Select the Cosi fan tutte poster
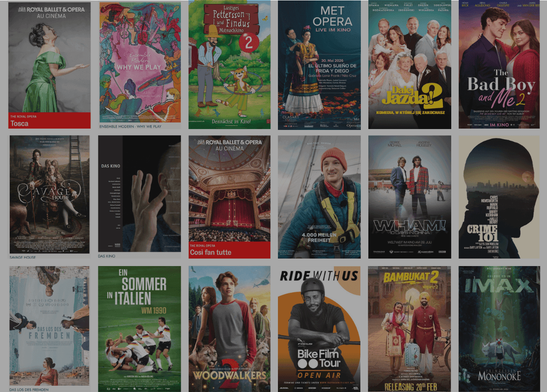547x392 pixels. (x=230, y=197)
